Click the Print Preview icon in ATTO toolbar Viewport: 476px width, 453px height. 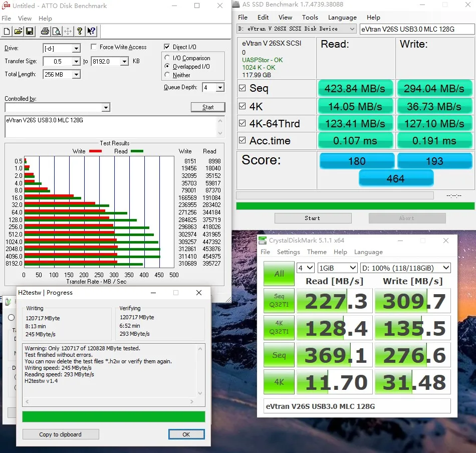tap(57, 31)
